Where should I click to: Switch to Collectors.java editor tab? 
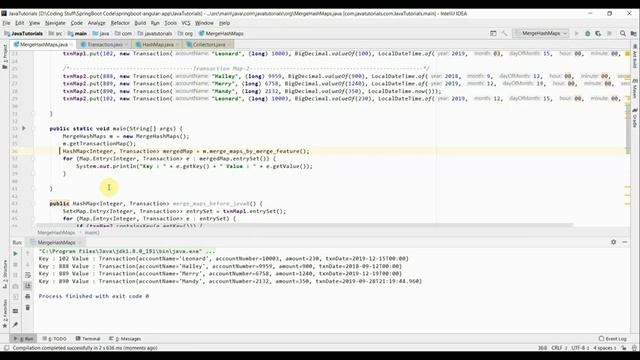[209, 44]
